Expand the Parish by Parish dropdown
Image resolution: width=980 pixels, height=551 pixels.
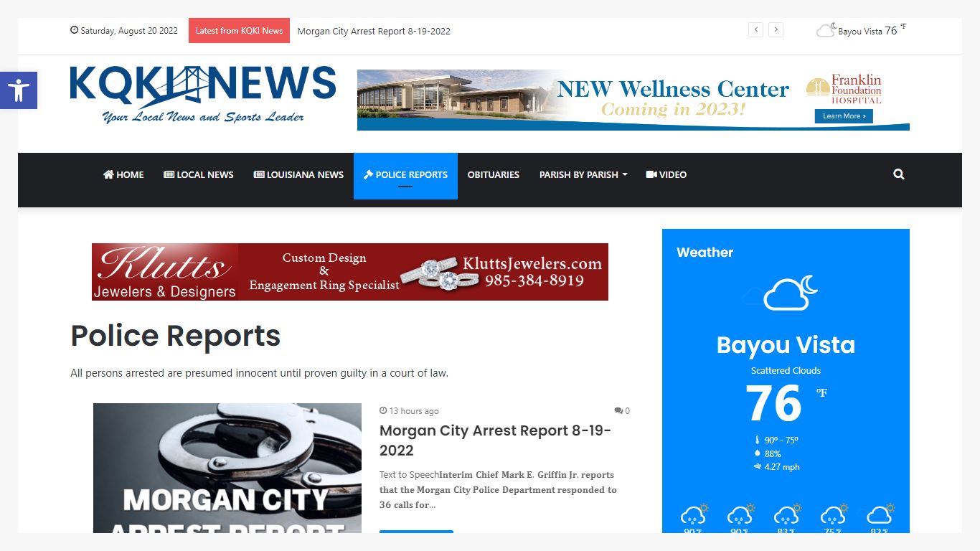coord(583,174)
